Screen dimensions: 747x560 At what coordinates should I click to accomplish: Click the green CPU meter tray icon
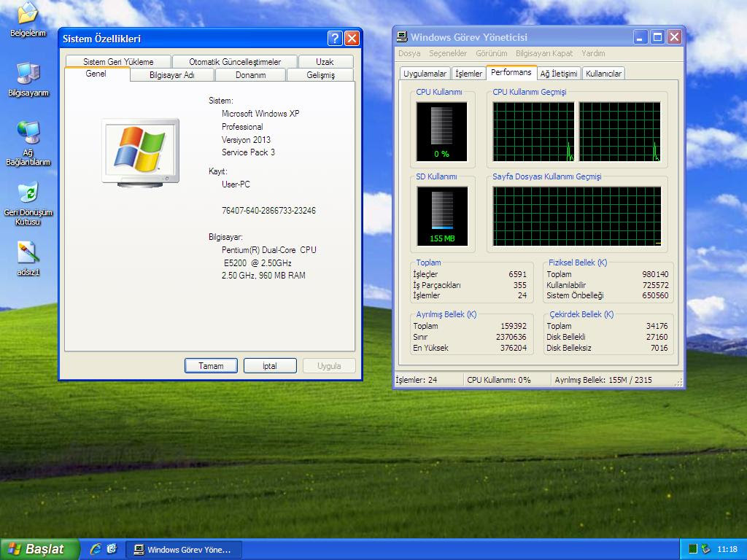click(x=693, y=549)
